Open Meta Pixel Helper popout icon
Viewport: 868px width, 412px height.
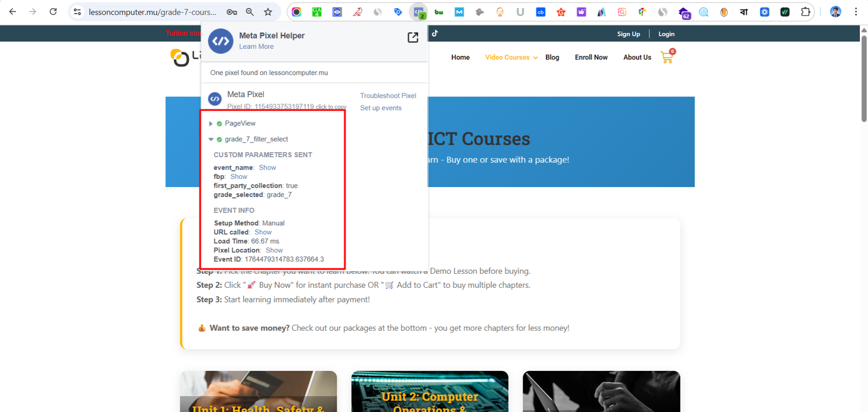[x=413, y=37]
